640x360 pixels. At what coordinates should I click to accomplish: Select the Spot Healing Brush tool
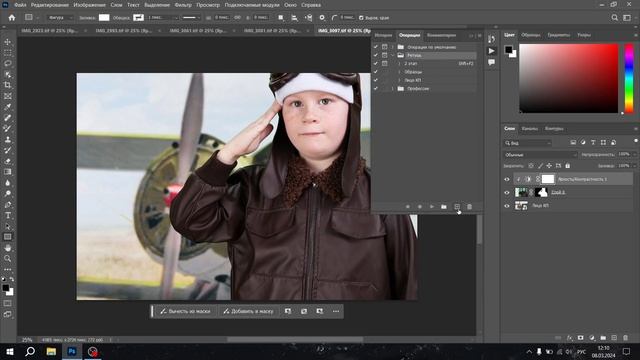[x=8, y=118]
